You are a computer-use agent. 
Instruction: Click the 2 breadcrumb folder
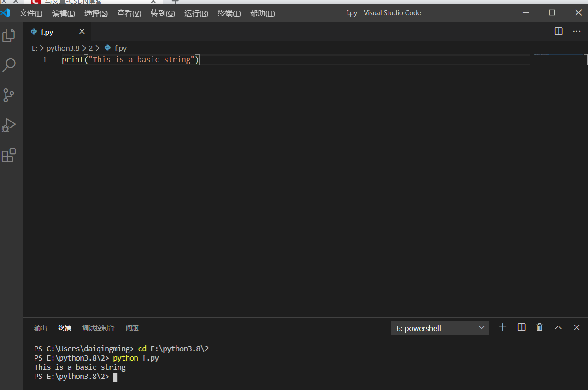pyautogui.click(x=91, y=48)
